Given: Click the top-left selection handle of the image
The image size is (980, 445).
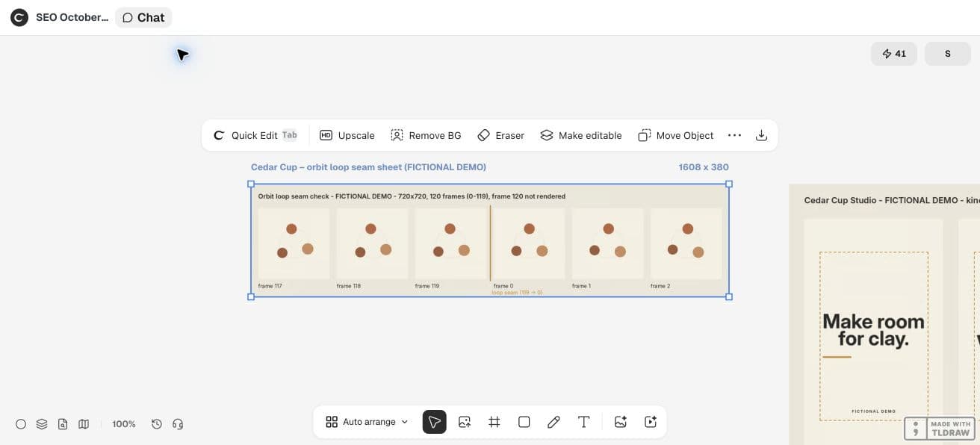Looking at the screenshot, I should point(251,184).
